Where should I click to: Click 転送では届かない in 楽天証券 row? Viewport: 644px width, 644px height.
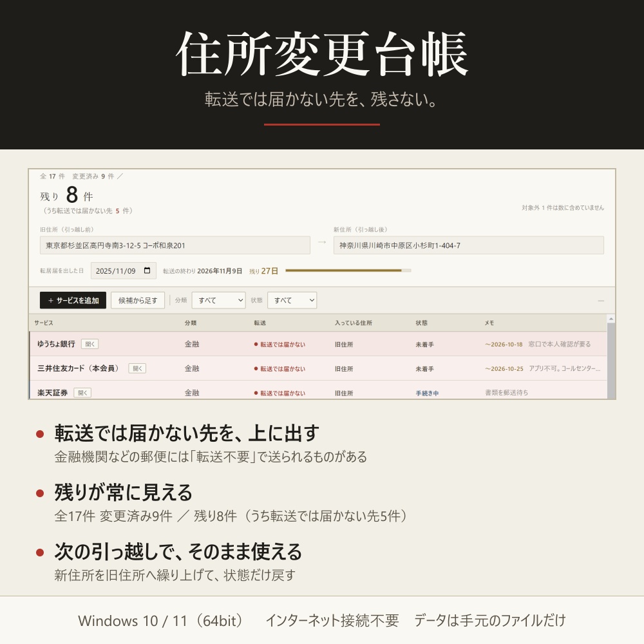point(279,393)
